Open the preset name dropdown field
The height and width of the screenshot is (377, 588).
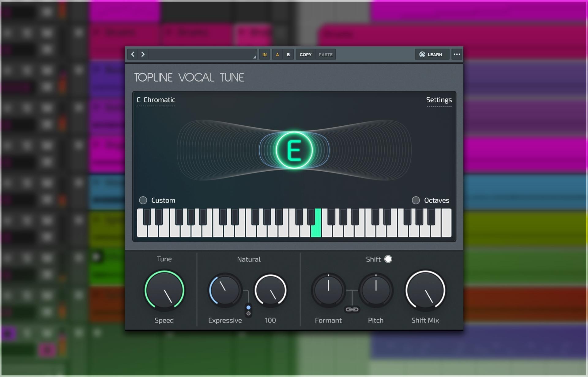[x=202, y=54]
